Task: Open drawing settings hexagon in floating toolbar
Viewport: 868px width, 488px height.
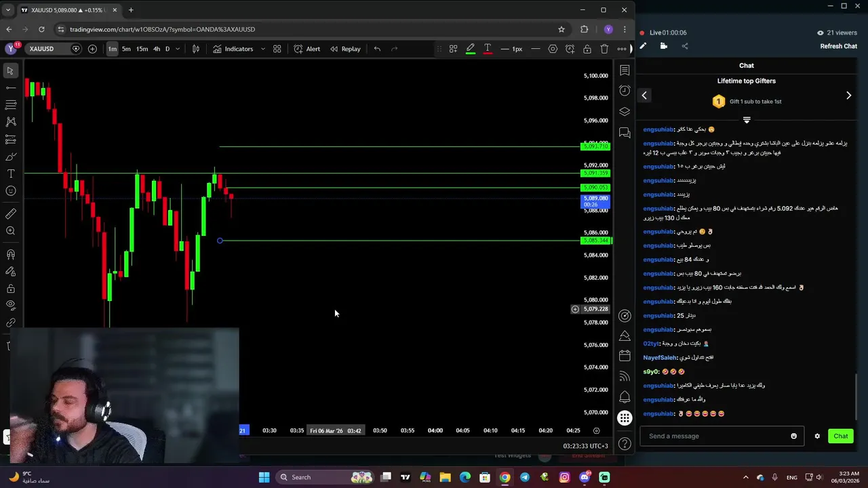Action: [553, 49]
